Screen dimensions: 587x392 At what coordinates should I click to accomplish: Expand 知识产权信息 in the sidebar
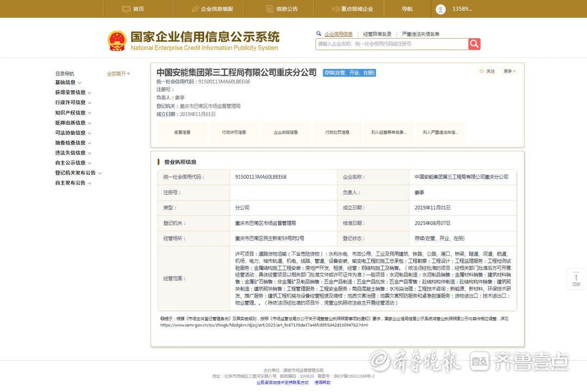pos(73,112)
